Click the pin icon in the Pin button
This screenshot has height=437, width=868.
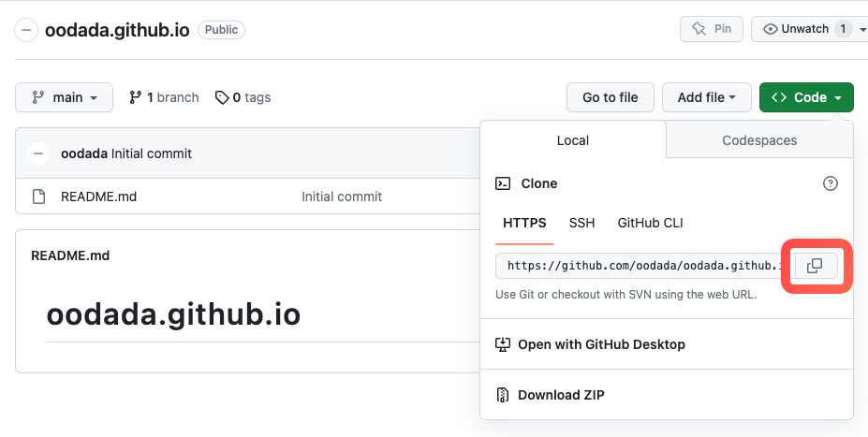699,29
